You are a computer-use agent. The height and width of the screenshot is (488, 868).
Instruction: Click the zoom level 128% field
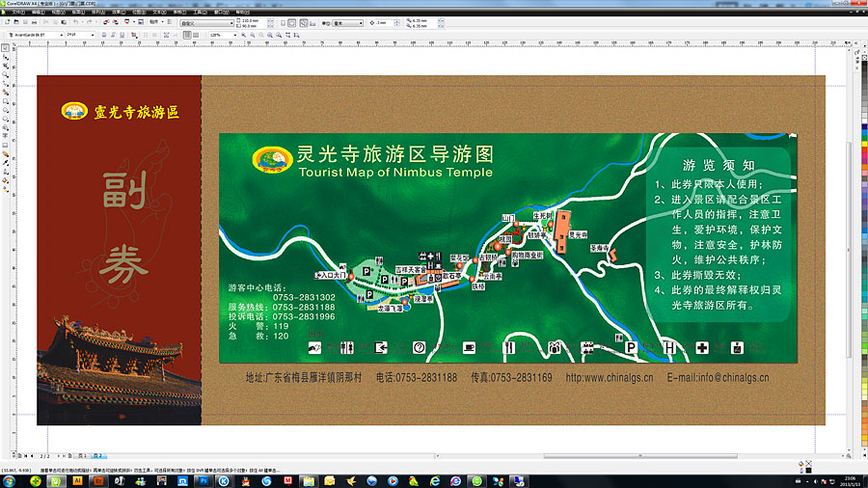(x=220, y=35)
